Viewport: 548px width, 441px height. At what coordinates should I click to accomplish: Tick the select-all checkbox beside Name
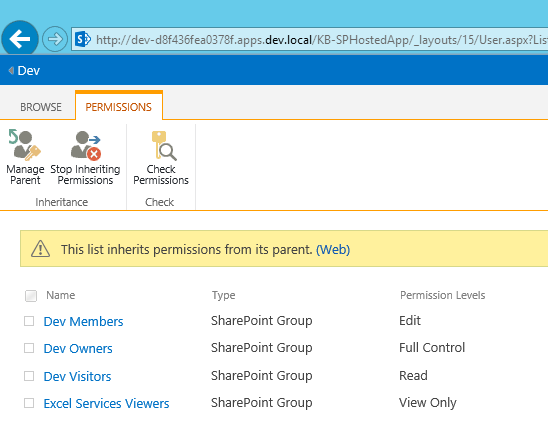point(31,296)
